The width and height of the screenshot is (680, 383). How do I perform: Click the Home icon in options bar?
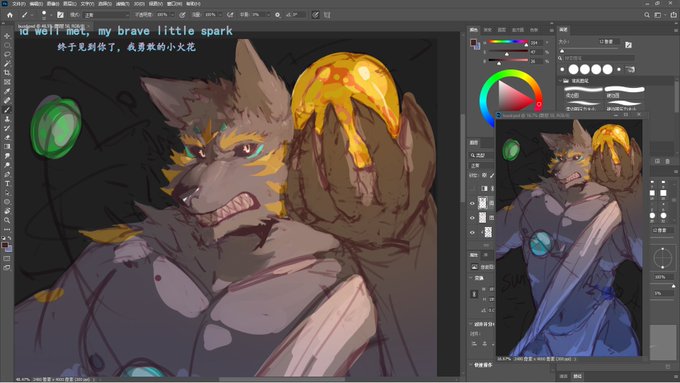pyautogui.click(x=10, y=15)
